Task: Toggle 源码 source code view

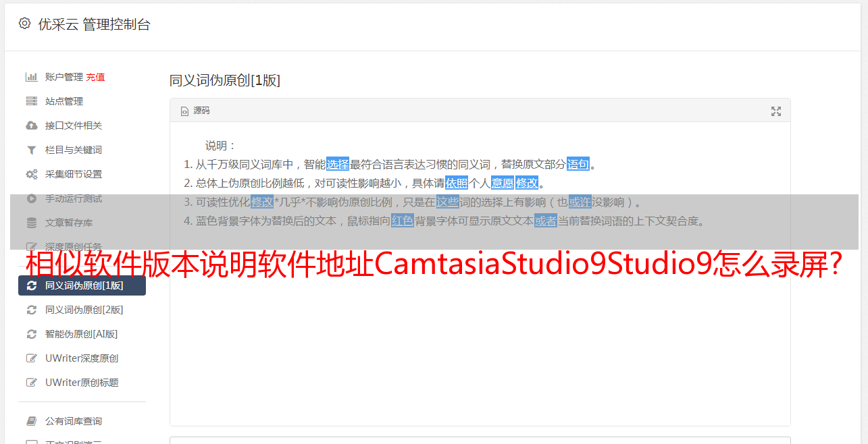Action: tap(195, 111)
